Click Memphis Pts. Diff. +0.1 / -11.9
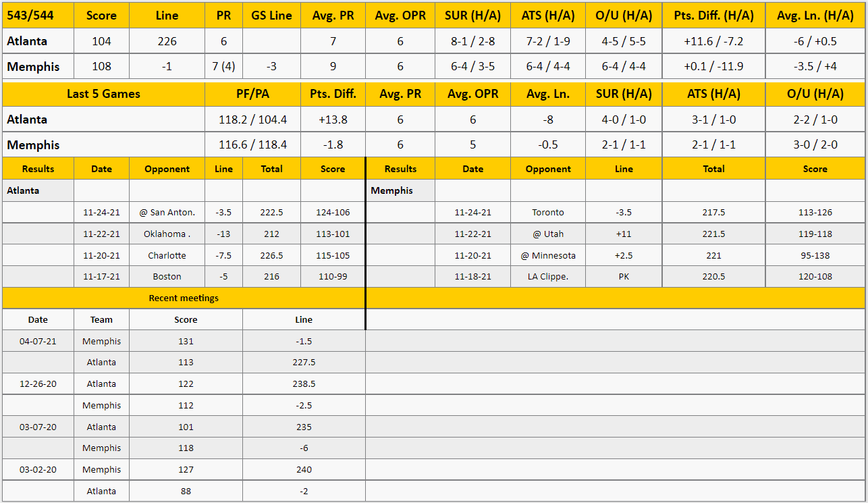The image size is (868, 503). (713, 67)
